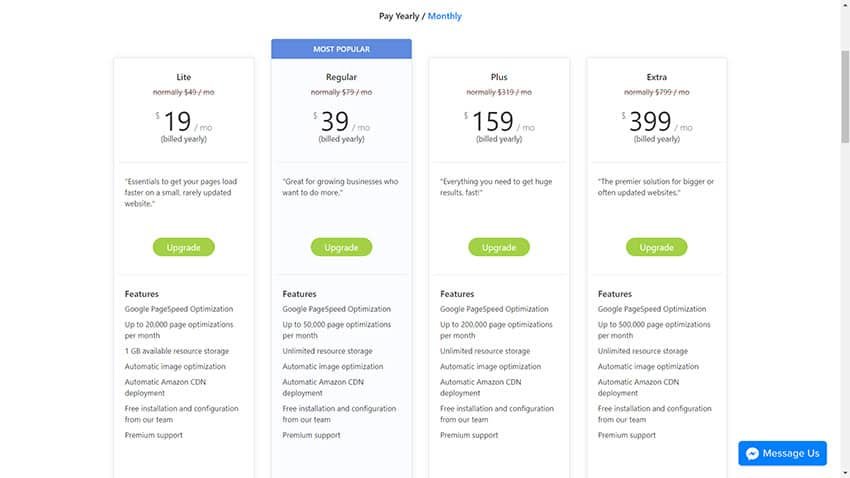Select the Pay Yearly billing option
The height and width of the screenshot is (478, 850).
399,16
